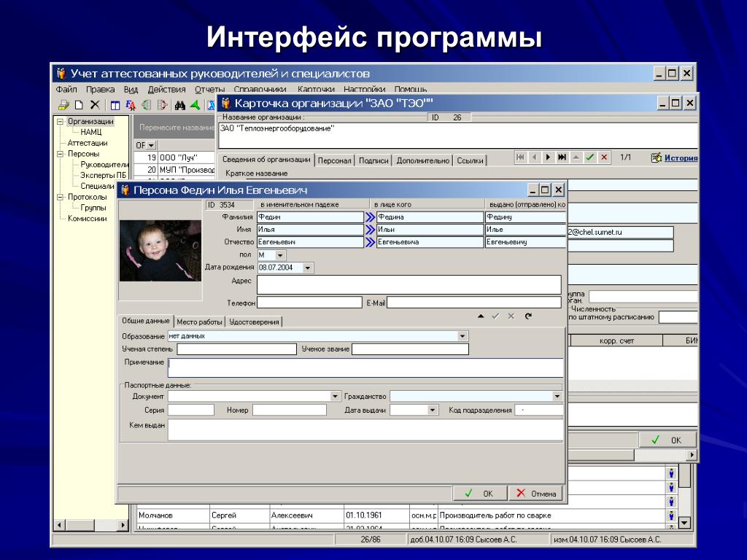Click gray X cancel icon in persona window
Image resolution: width=747 pixels, height=560 pixels.
coord(511,316)
